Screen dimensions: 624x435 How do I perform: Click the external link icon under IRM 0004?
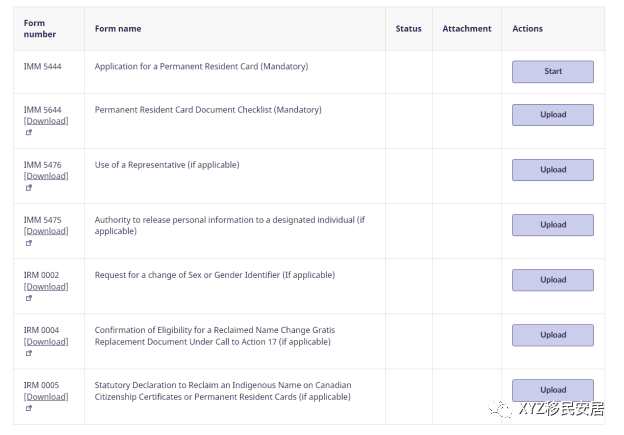(x=29, y=352)
